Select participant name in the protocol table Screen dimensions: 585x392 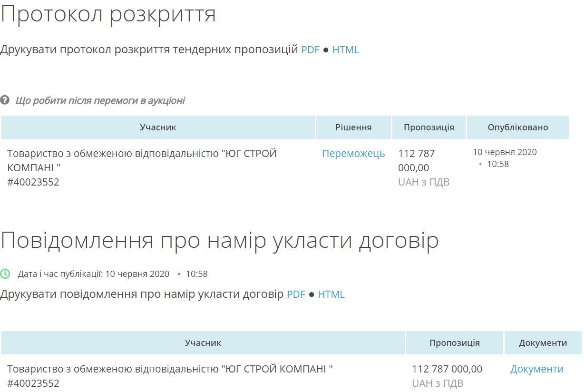[x=142, y=161]
